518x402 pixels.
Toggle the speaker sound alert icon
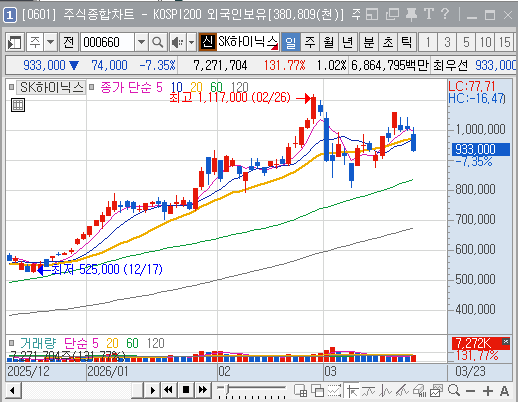click(178, 42)
